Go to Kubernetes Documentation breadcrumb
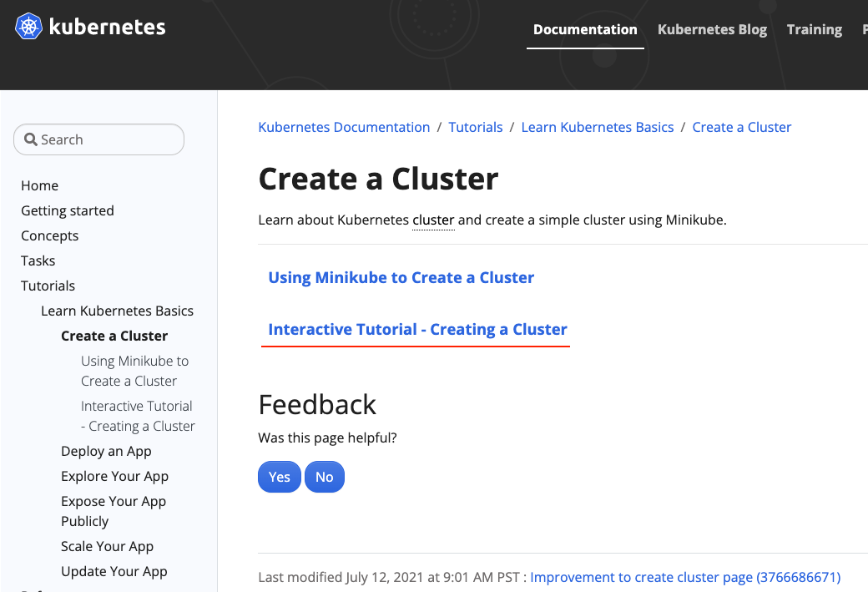Screen dimensions: 868x592 [x=344, y=127]
